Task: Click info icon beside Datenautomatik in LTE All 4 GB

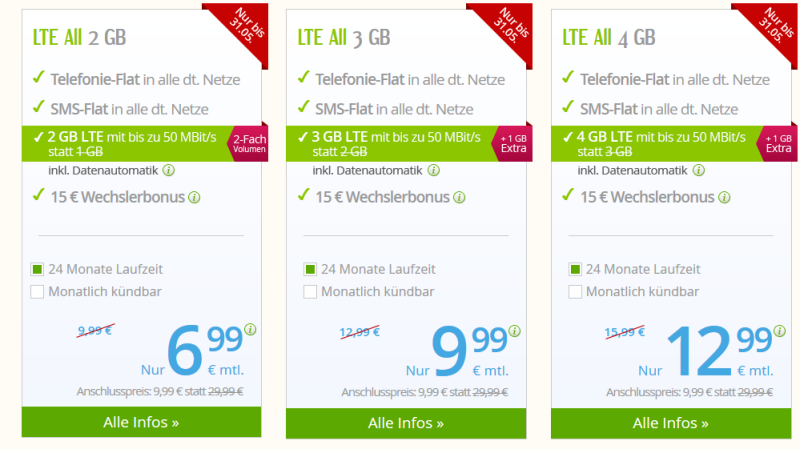Action: pos(699,171)
